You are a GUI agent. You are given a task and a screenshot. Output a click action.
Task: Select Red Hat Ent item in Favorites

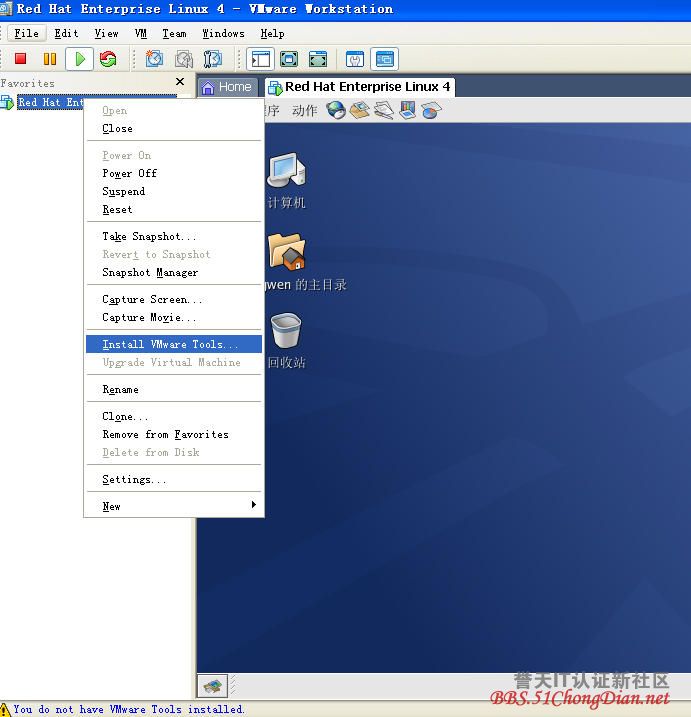coord(50,102)
